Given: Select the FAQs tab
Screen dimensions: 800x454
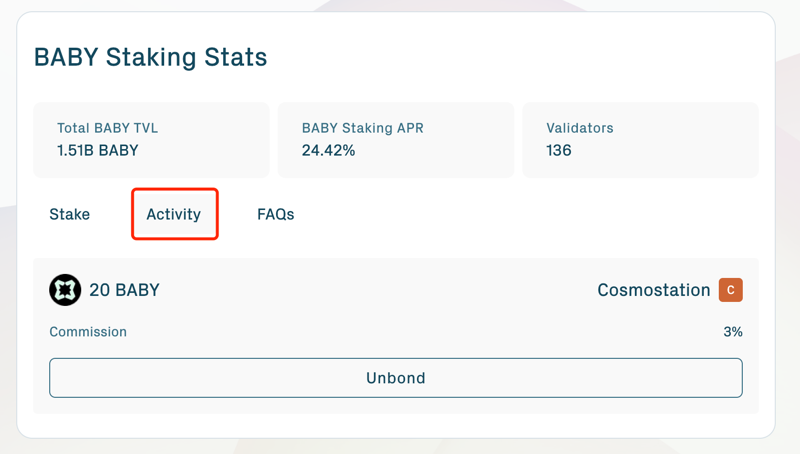Looking at the screenshot, I should click(x=276, y=214).
